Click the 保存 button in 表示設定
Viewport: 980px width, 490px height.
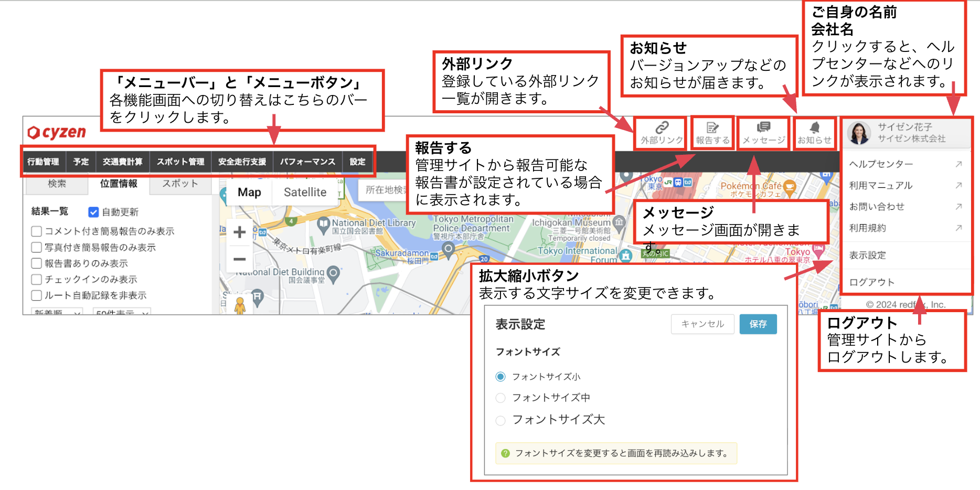pyautogui.click(x=758, y=324)
